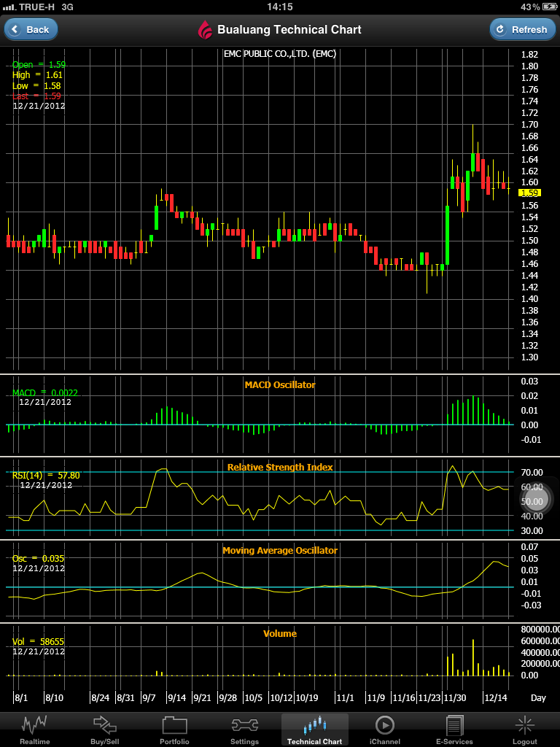Tap the Moving Average Oscillator title
This screenshot has height=747, width=560.
280,550
